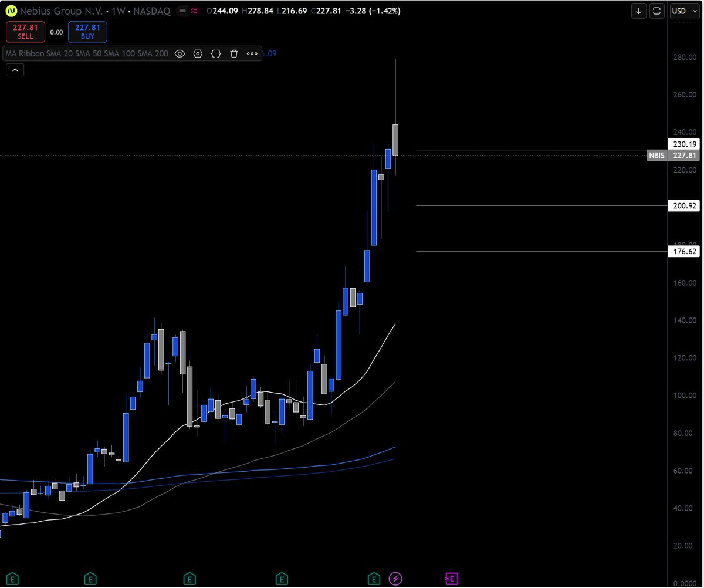Viewport: 704px width, 588px height.
Task: Click the 80.00 price axis label
Action: (684, 433)
